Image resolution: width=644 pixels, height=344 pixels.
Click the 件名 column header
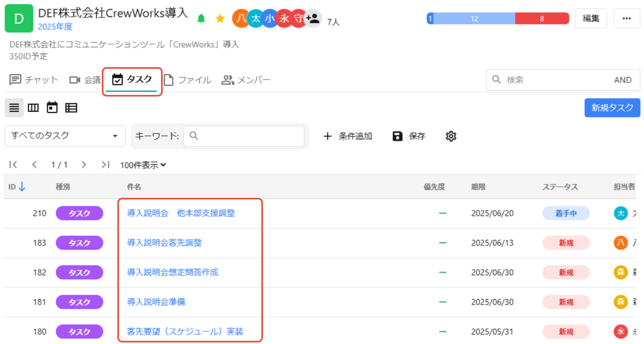pos(134,187)
